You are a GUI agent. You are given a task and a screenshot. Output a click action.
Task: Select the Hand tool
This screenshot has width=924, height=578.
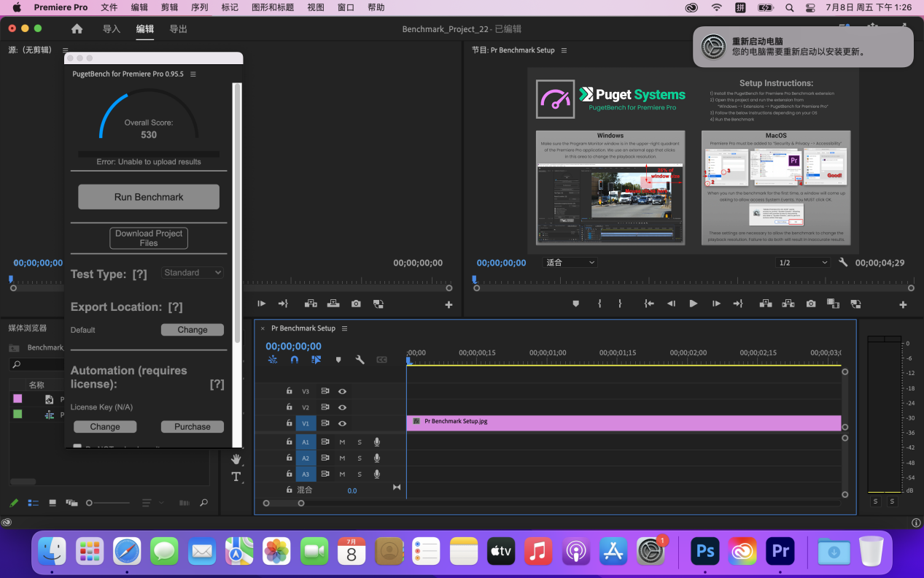[236, 459]
